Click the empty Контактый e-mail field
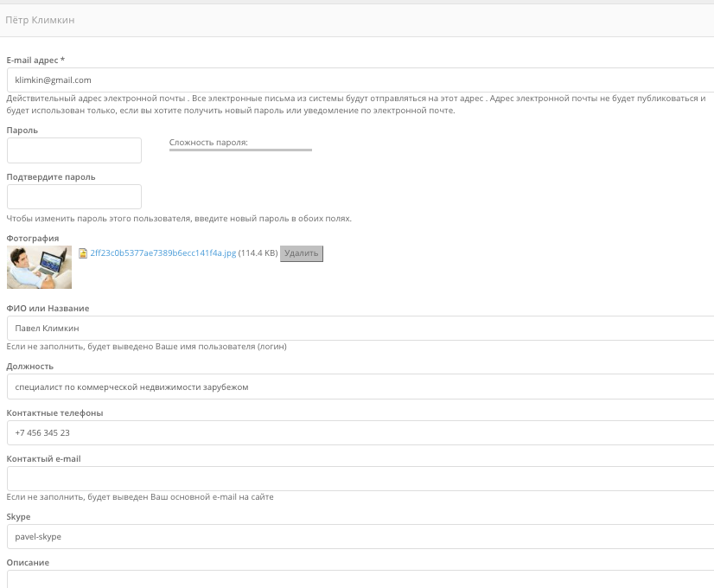The height and width of the screenshot is (588, 714). 360,479
